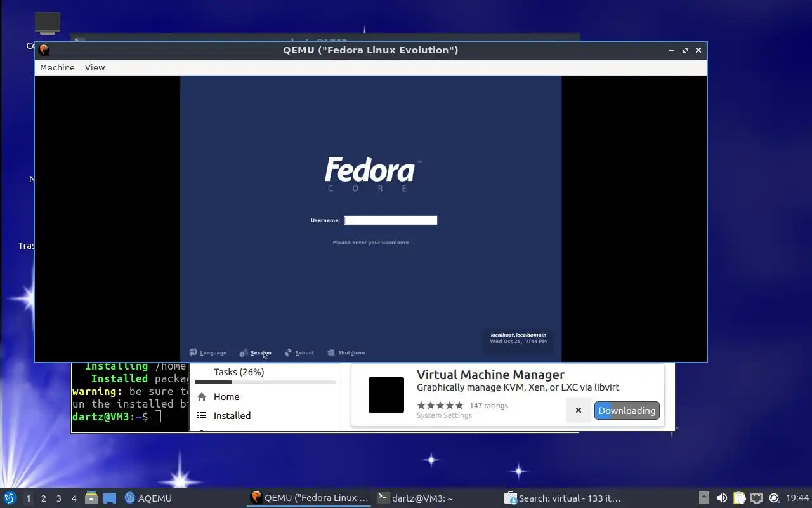Open the View menu in QEMU

[x=95, y=67]
